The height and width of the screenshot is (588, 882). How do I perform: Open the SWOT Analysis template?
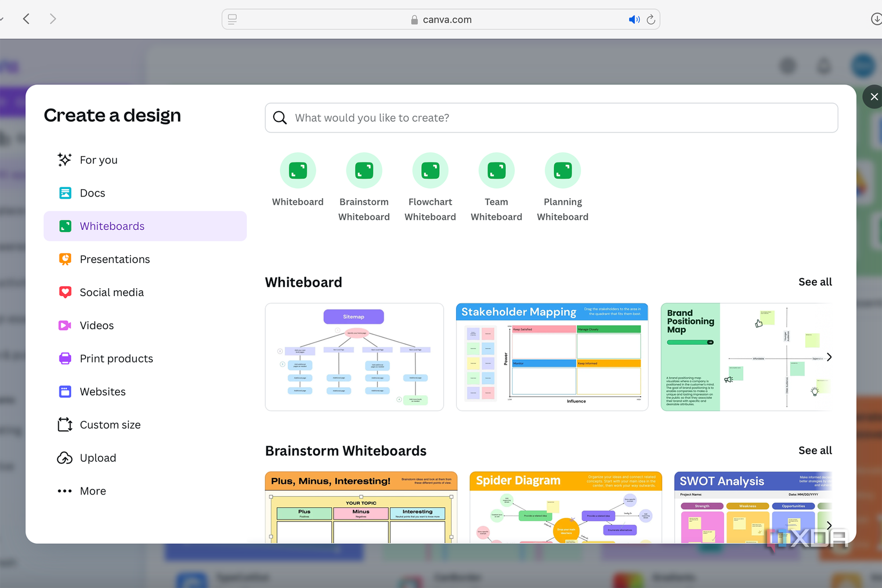click(x=753, y=507)
